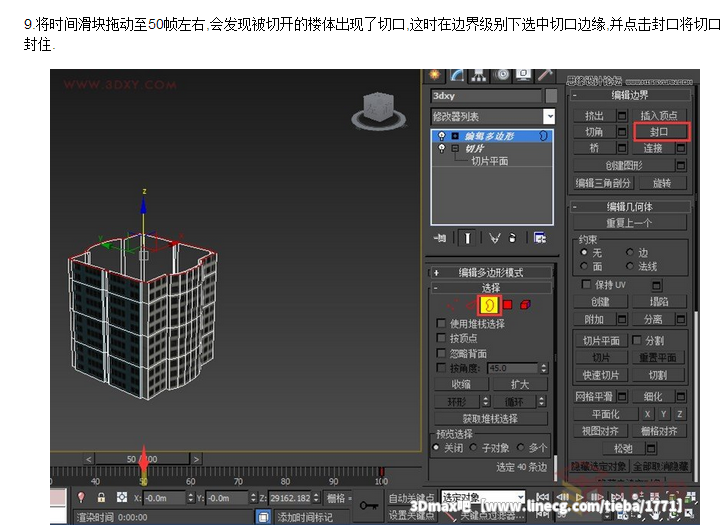Open the Display panel tab
Viewport: 722px width, 525px height.
click(524, 75)
